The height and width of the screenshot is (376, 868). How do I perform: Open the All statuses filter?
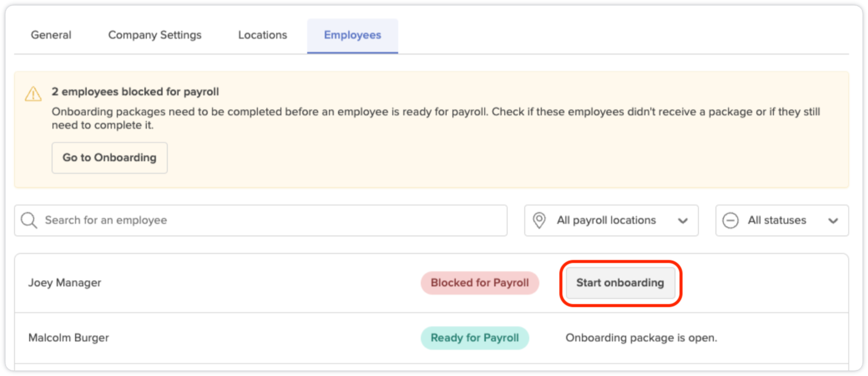click(782, 220)
